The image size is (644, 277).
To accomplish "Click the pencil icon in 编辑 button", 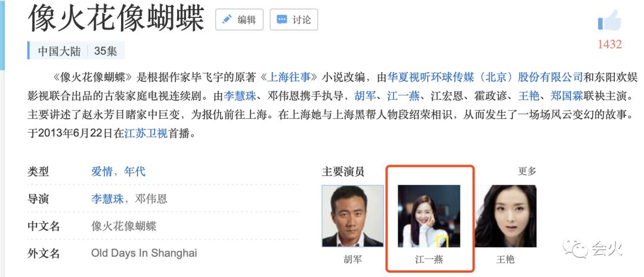I will click(x=227, y=19).
